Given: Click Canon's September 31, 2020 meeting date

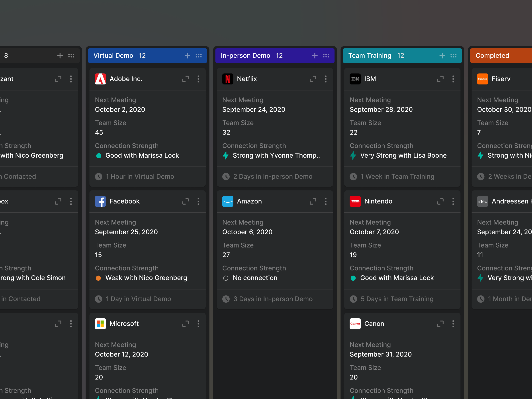Looking at the screenshot, I should [381, 354].
